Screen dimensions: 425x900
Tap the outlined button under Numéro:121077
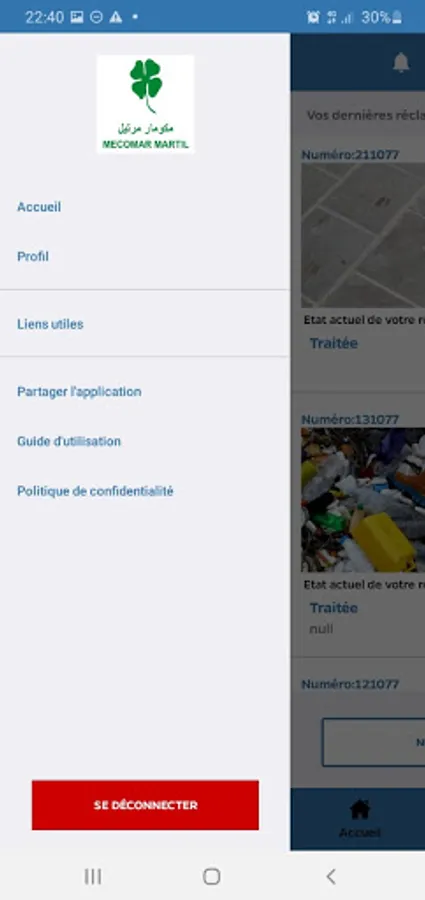373,742
